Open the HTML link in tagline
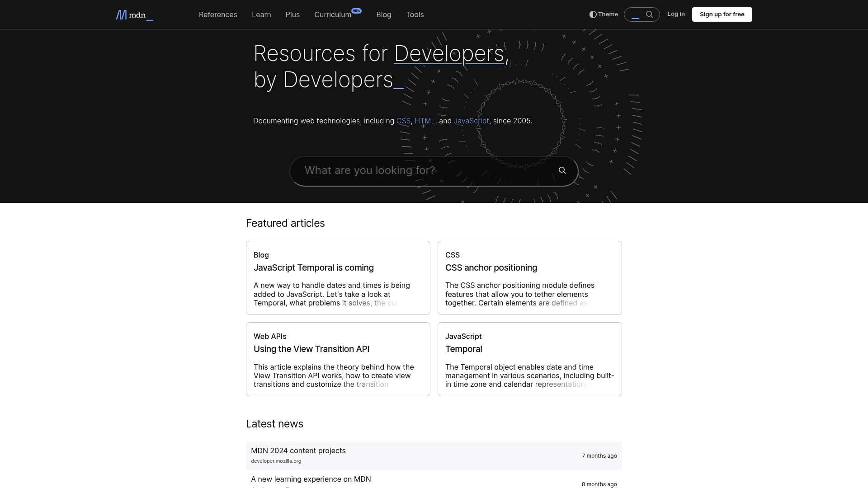This screenshot has height=488, width=868. 425,121
